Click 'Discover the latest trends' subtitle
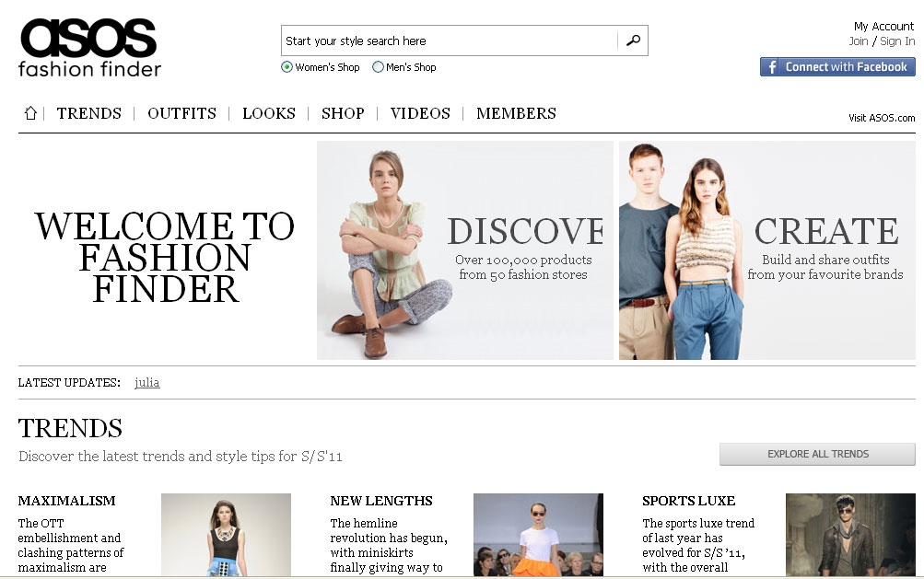The image size is (924, 579). pyautogui.click(x=181, y=457)
